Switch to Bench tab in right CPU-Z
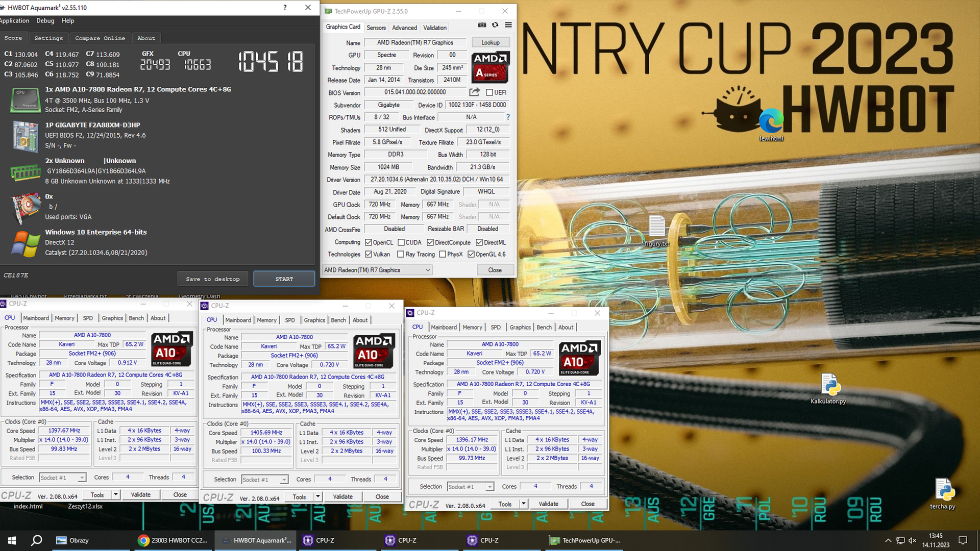This screenshot has height=551, width=980. coord(544,327)
